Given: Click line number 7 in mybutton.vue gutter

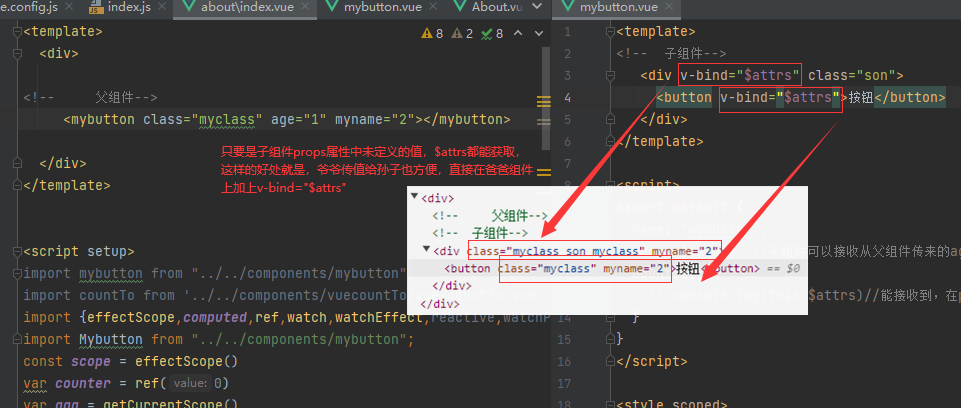Looking at the screenshot, I should 568,164.
